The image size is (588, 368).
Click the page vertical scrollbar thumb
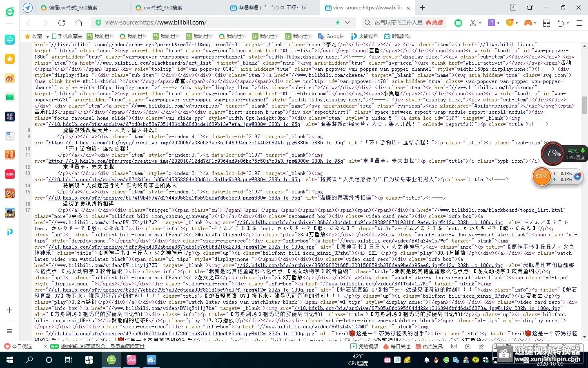[584, 105]
